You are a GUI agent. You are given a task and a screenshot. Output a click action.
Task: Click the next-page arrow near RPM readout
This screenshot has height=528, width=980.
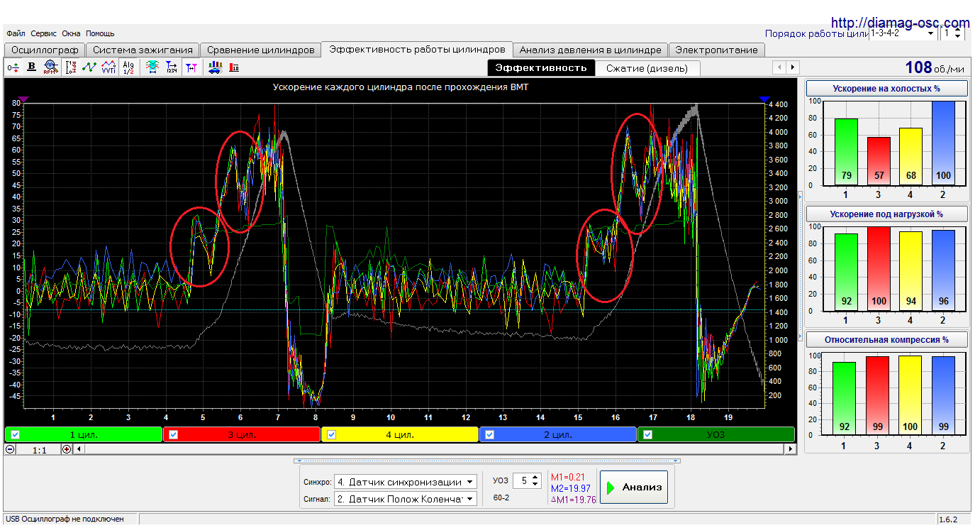click(x=793, y=67)
